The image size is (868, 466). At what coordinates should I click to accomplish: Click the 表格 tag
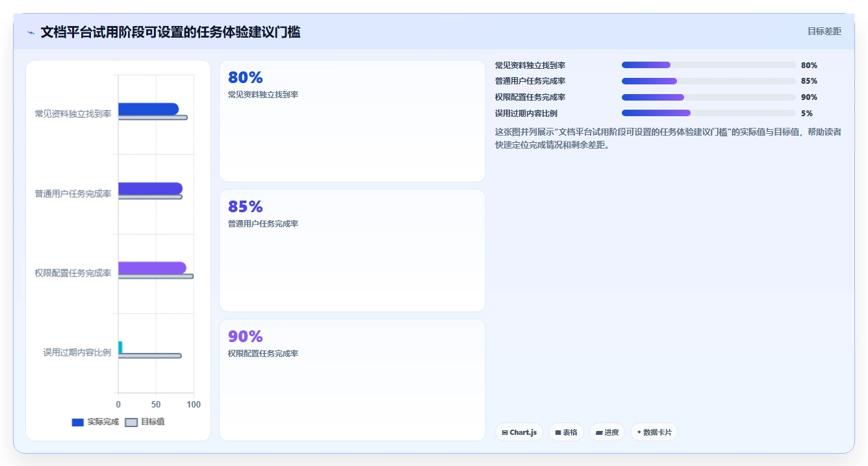[566, 432]
